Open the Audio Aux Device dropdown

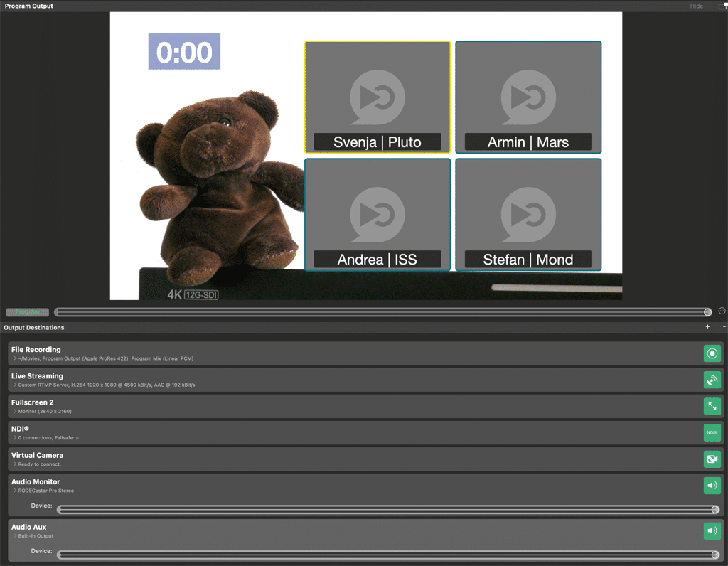coord(387,555)
